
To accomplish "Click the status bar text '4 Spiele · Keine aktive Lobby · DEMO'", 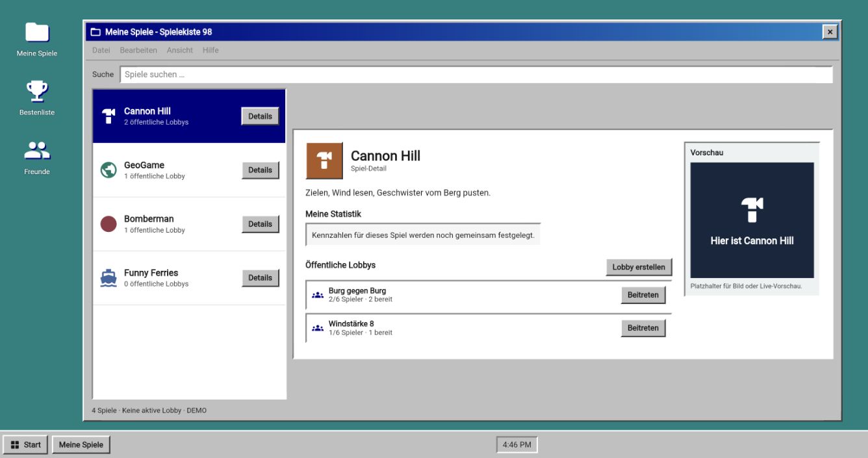I will 149,411.
